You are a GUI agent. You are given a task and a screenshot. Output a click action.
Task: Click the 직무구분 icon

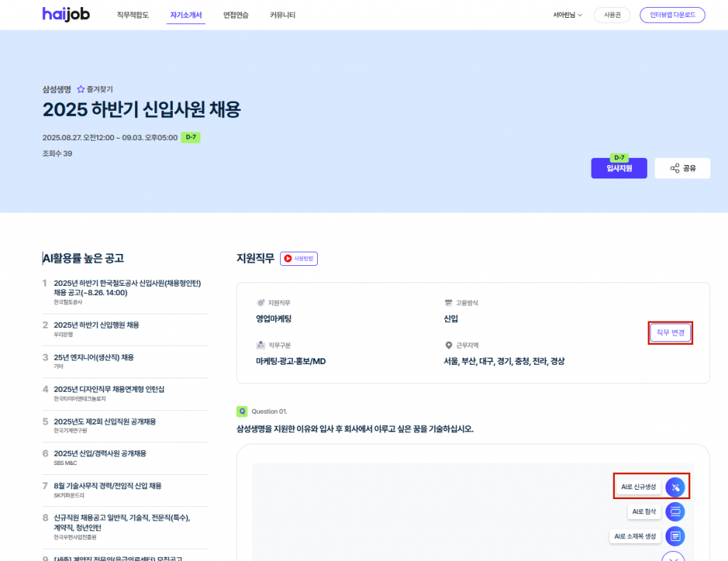coord(260,346)
